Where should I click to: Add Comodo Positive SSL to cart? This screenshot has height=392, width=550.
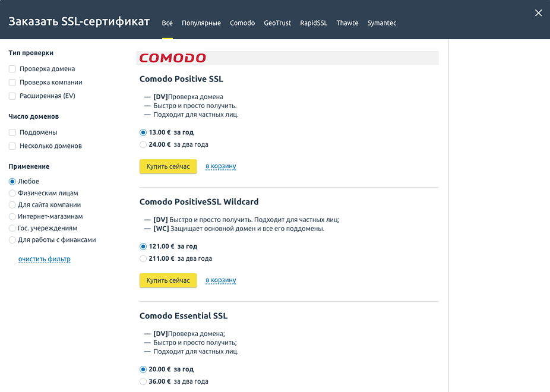coord(220,166)
